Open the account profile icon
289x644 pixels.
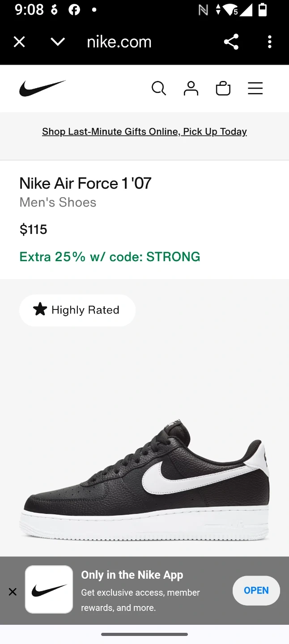[x=191, y=88]
